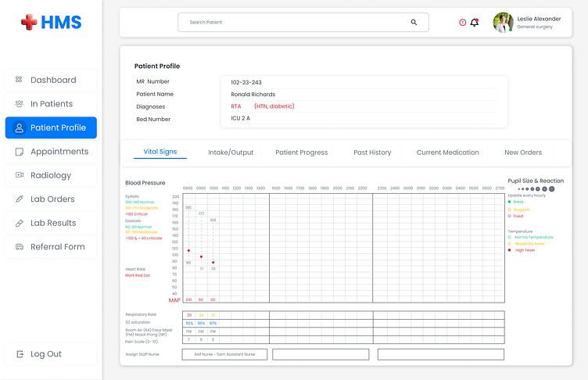
Task: Click the empty last Assign Staff Nurse field
Action: pyautogui.click(x=441, y=354)
